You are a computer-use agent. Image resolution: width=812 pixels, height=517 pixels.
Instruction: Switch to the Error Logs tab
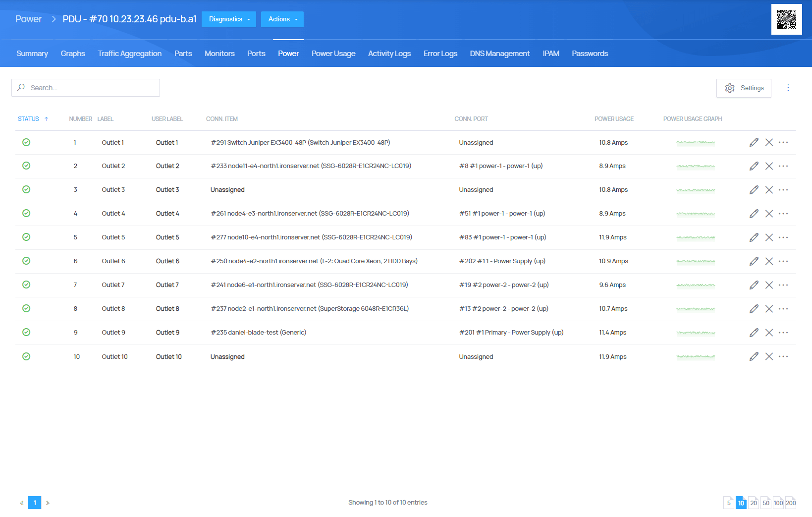[440, 54]
